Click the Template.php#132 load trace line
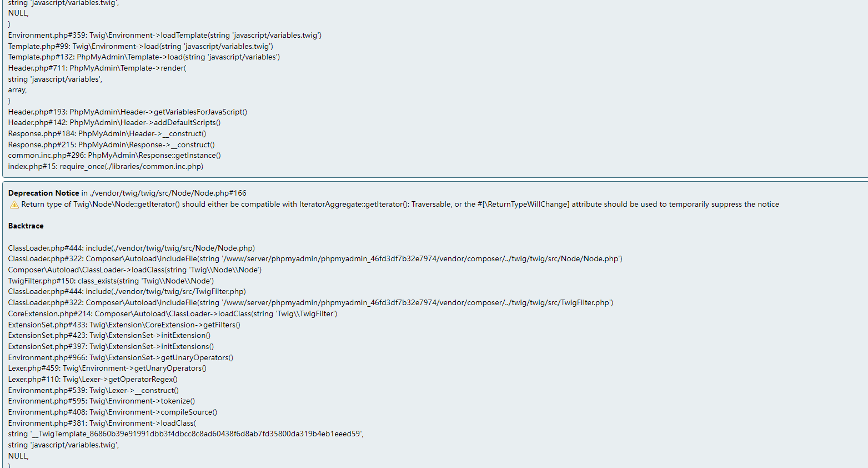 [x=144, y=57]
